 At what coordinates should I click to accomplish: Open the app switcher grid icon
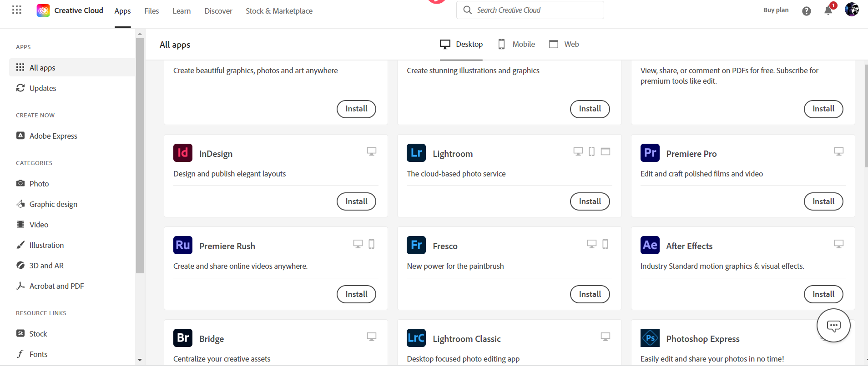pos(17,10)
